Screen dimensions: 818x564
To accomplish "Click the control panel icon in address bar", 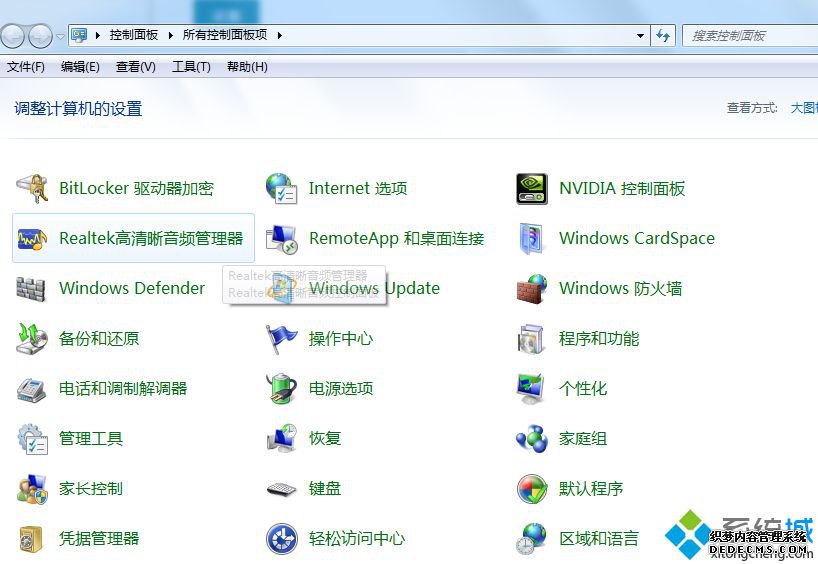I will click(x=79, y=35).
